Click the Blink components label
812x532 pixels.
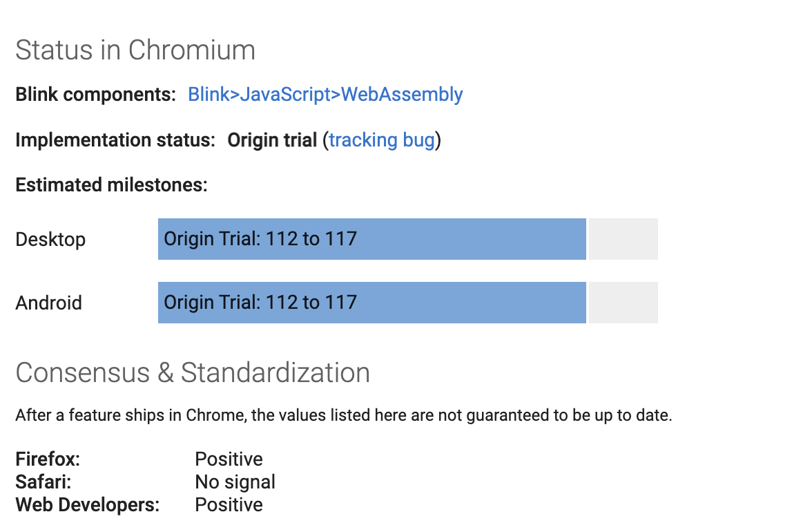click(x=96, y=94)
